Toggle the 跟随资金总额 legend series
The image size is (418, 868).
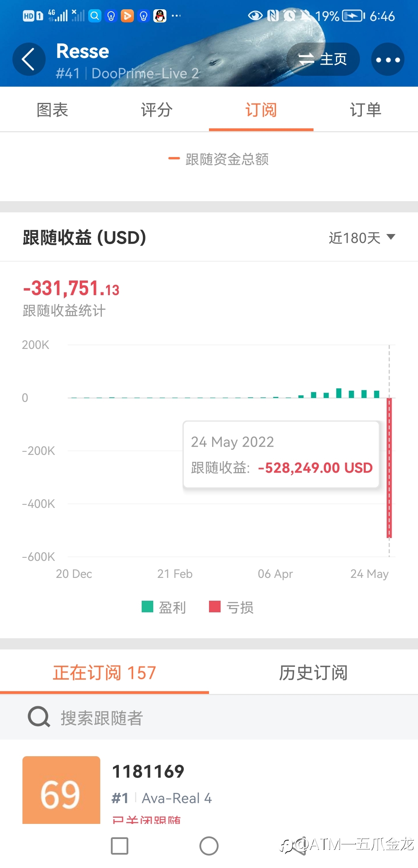[219, 159]
